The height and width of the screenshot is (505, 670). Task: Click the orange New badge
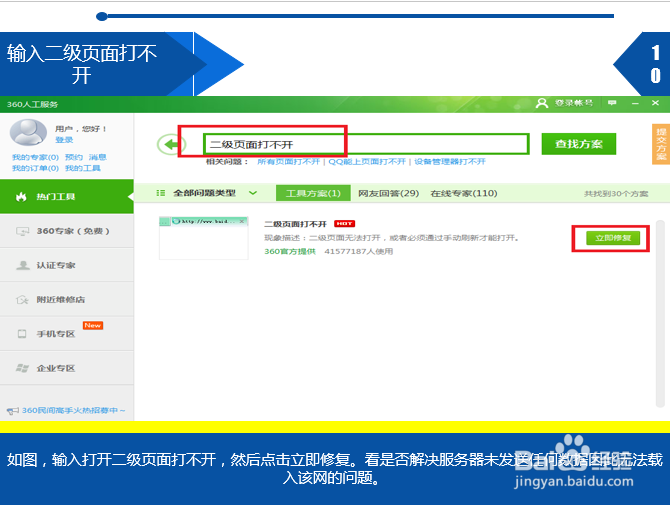tap(93, 325)
